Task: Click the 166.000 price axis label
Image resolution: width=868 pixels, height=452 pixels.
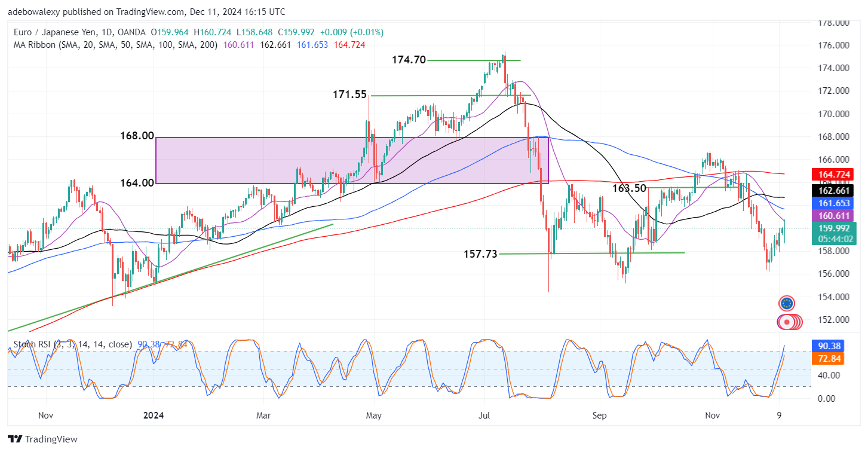Action: pyautogui.click(x=835, y=160)
